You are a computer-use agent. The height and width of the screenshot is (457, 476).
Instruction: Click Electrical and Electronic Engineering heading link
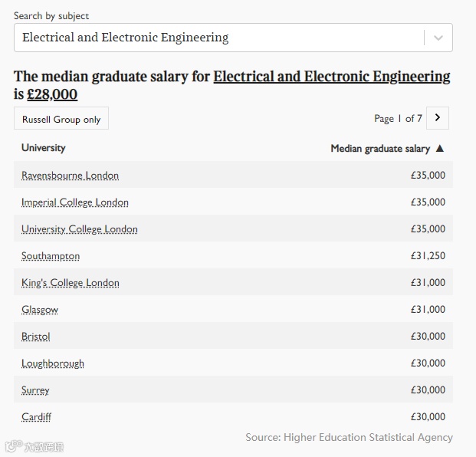click(x=331, y=77)
